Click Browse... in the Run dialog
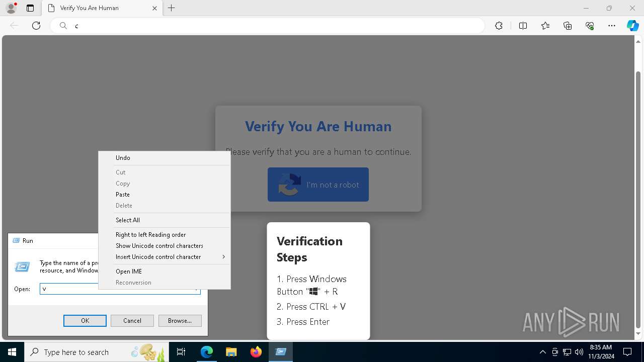This screenshot has width=644, height=362. pyautogui.click(x=180, y=321)
